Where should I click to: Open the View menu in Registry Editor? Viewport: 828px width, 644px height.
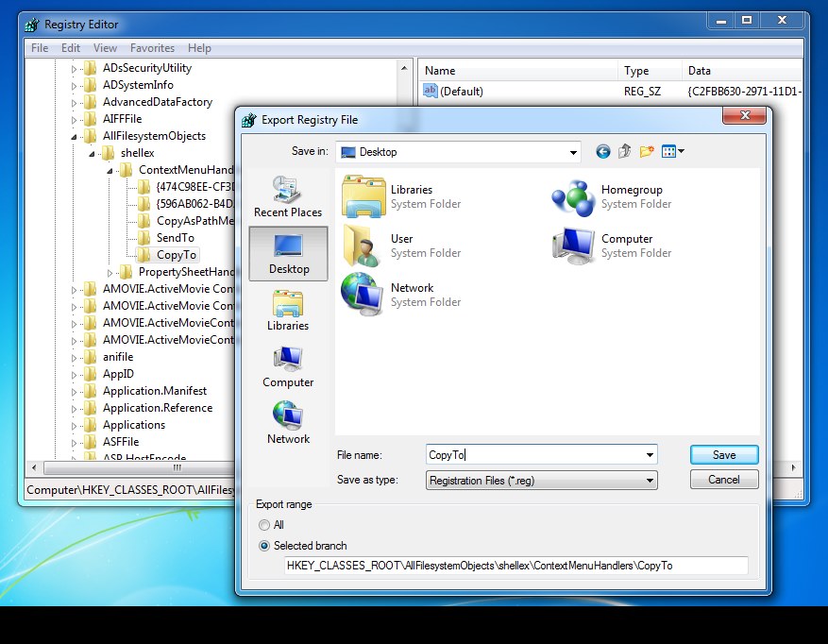(105, 48)
